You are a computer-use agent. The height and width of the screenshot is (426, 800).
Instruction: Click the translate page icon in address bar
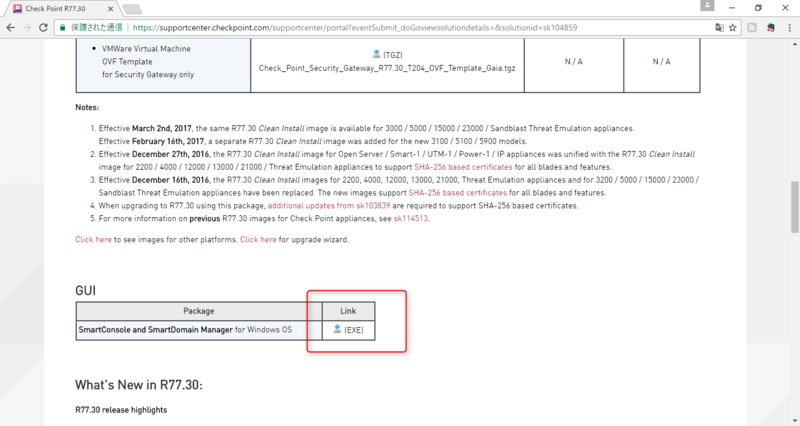pos(719,28)
